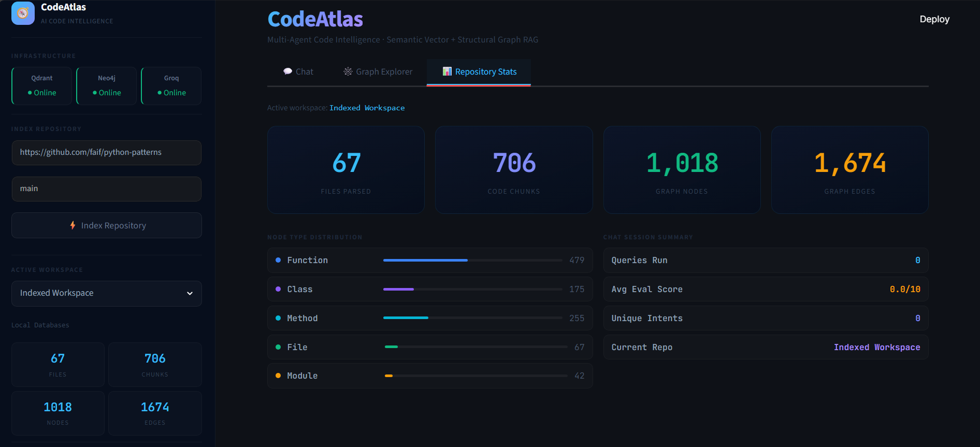Click the chevron arrow of the workspace selector
Image resolution: width=980 pixels, height=447 pixels.
coord(190,294)
